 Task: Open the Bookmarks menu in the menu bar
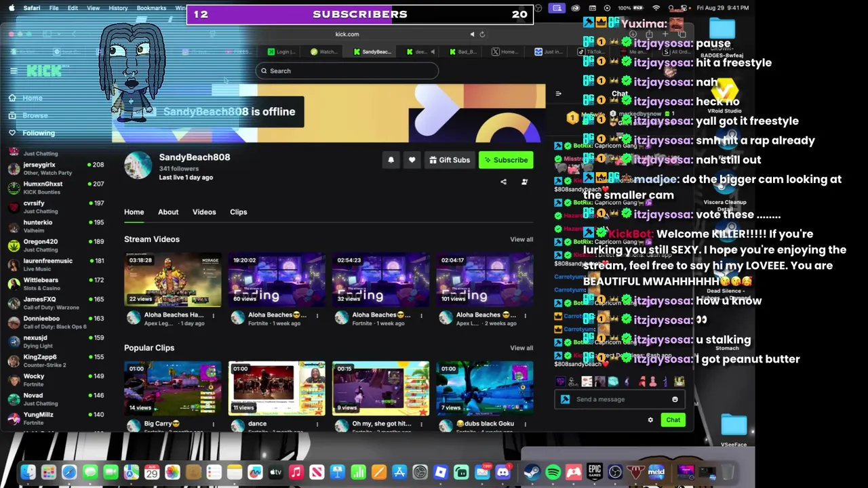pos(151,8)
